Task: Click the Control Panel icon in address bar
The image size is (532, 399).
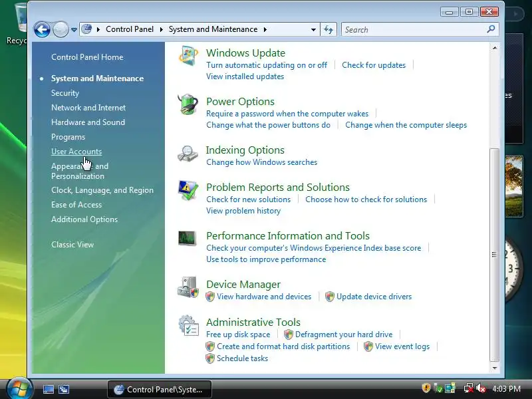Action: click(x=87, y=29)
